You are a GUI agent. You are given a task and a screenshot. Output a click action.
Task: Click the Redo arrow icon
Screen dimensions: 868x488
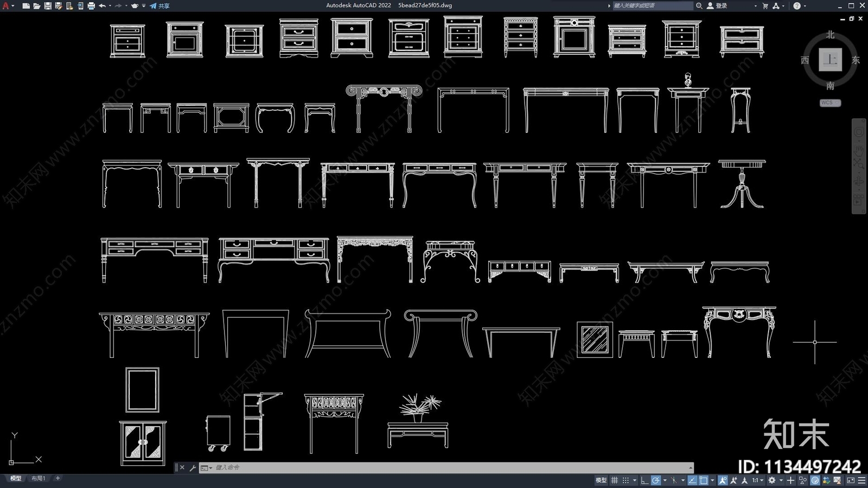point(118,5)
